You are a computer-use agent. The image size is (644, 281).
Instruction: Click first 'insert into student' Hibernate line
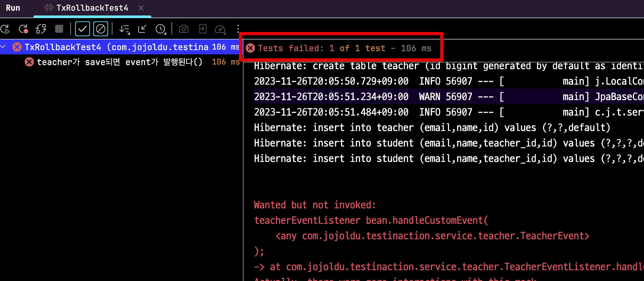tap(449, 143)
